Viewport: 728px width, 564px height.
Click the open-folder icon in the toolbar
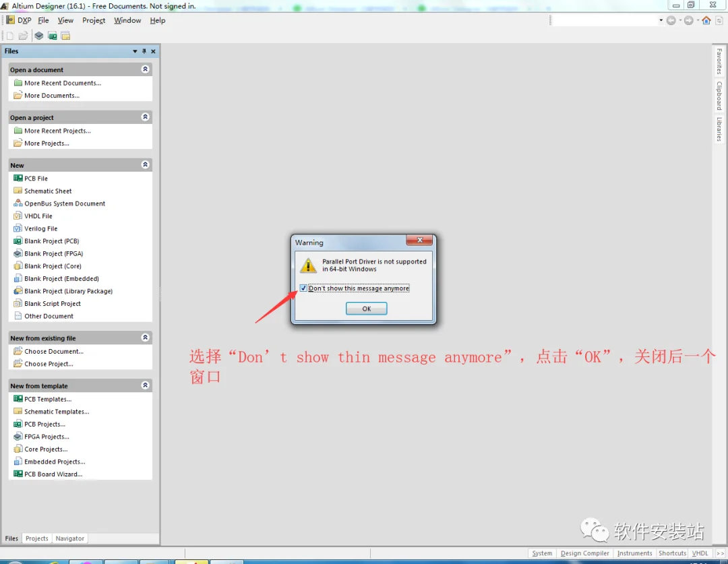tap(23, 36)
